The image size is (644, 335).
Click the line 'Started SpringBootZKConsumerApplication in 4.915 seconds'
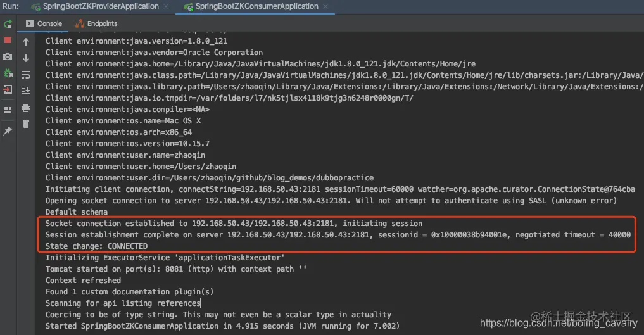[223, 326]
